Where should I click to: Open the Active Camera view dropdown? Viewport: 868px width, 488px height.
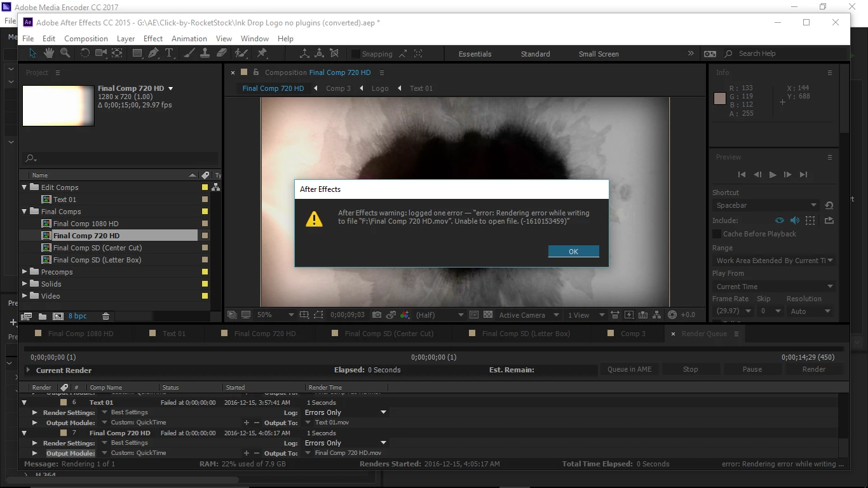point(529,315)
